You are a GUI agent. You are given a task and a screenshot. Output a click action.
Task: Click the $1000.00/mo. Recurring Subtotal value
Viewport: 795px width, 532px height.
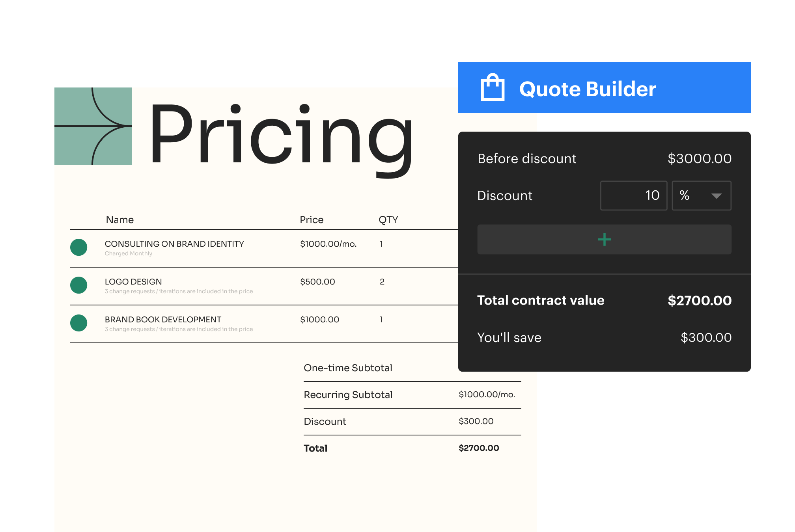(487, 394)
